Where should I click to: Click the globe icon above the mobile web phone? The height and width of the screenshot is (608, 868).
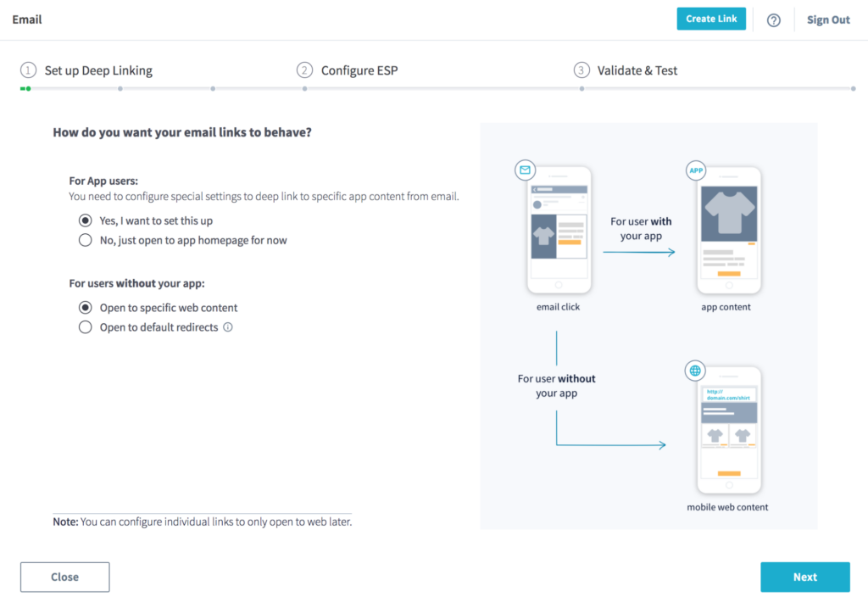coord(695,371)
